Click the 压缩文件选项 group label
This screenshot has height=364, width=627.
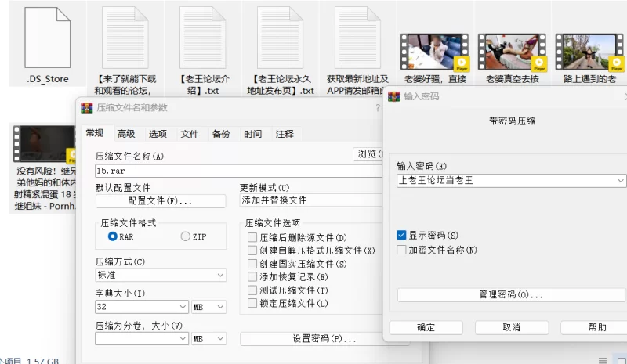click(272, 223)
